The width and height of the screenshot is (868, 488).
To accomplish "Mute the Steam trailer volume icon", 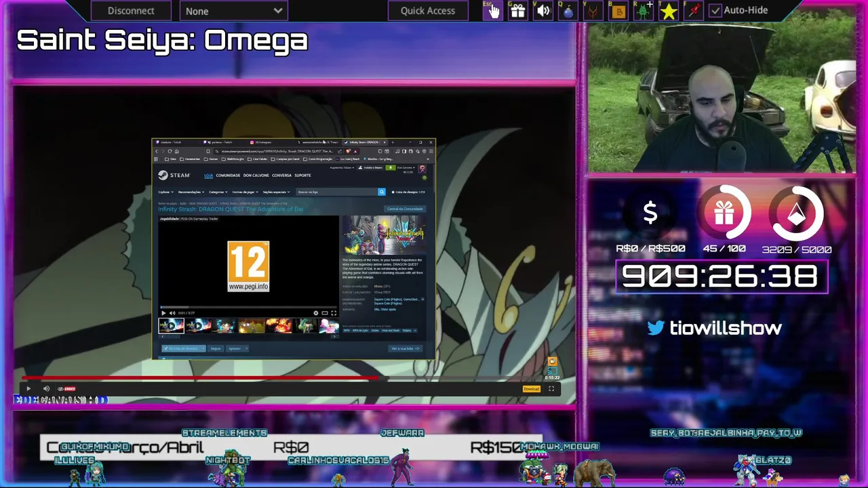I will [x=172, y=313].
